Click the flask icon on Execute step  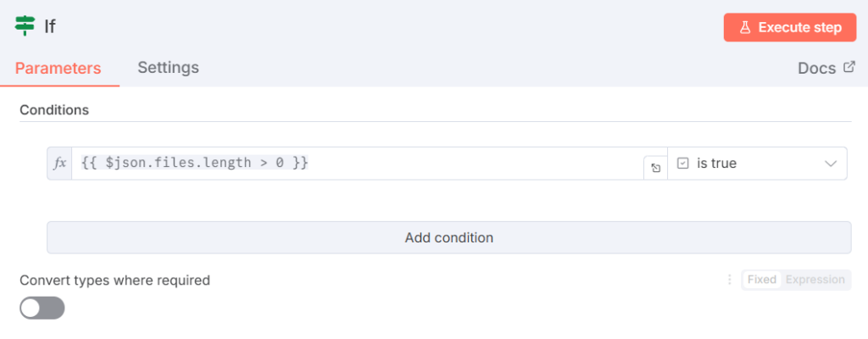coord(745,27)
